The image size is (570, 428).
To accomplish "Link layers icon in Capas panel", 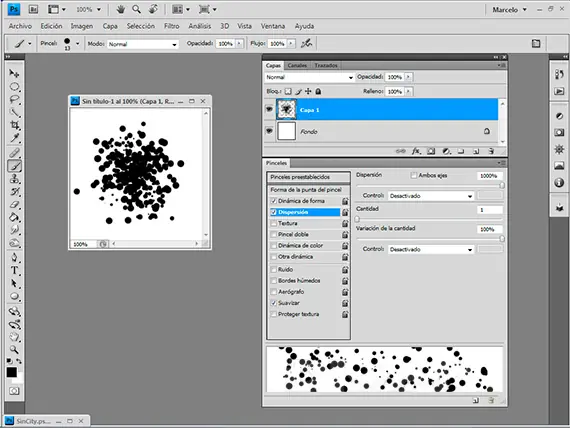I will tap(400, 151).
